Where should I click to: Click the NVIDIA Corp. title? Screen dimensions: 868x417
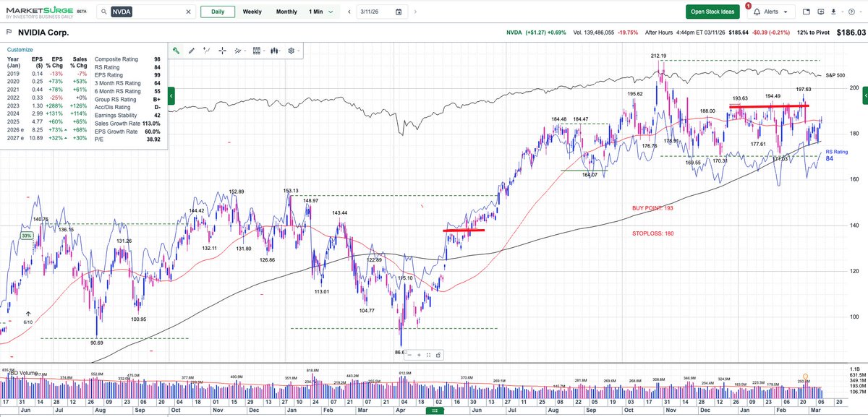click(x=42, y=33)
